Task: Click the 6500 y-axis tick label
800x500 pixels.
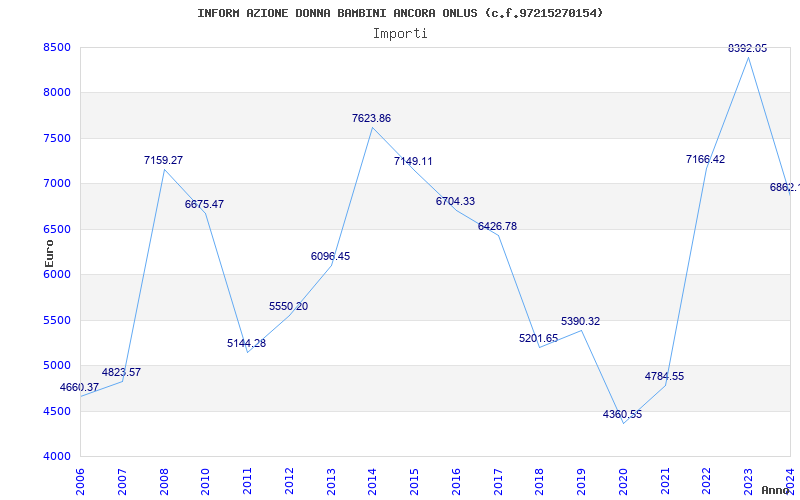Action: pyautogui.click(x=57, y=230)
